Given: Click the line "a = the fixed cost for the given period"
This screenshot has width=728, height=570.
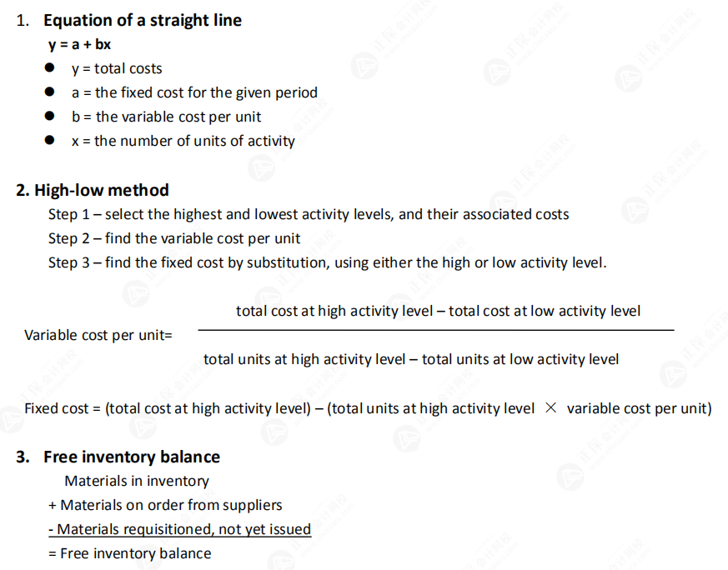Looking at the screenshot, I should tap(194, 92).
